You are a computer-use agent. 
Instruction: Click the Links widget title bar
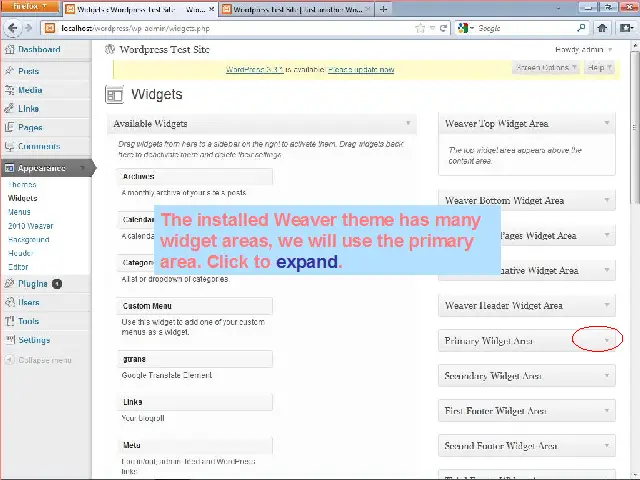pos(195,402)
